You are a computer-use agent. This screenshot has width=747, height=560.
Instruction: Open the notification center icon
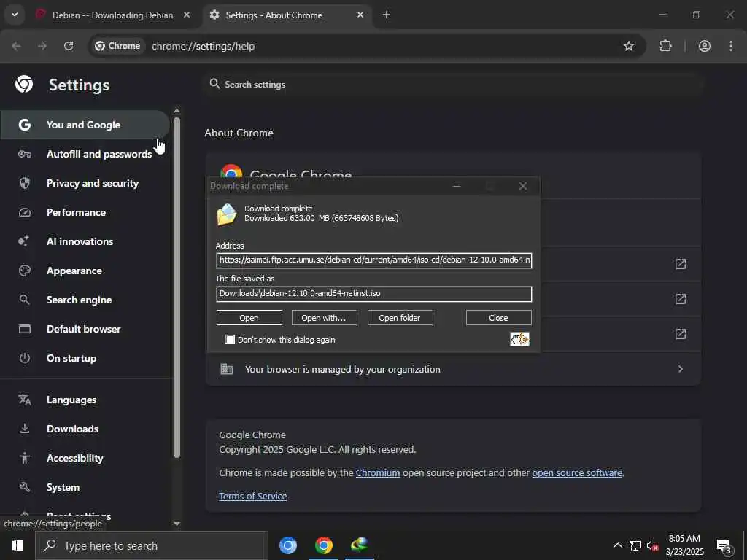pos(724,545)
